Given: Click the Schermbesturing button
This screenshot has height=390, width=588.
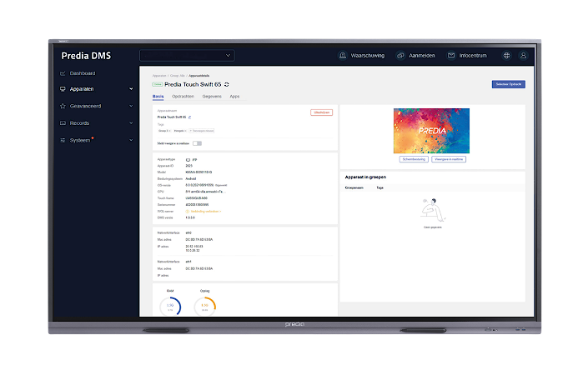Looking at the screenshot, I should pos(414,159).
